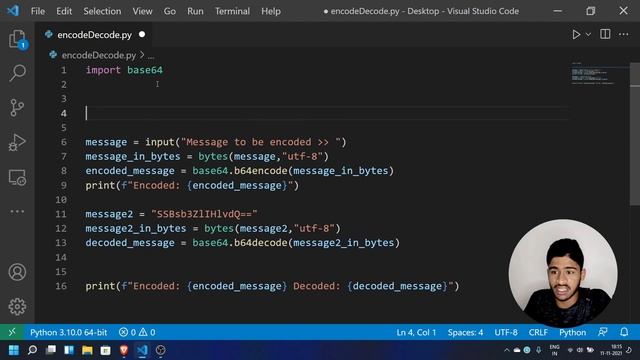The height and width of the screenshot is (360, 640).
Task: Click the minimap code overview
Action: tap(594, 75)
